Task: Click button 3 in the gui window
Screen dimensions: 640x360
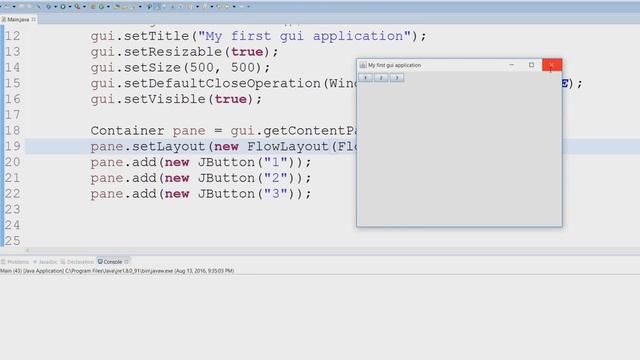Action: tap(397, 78)
